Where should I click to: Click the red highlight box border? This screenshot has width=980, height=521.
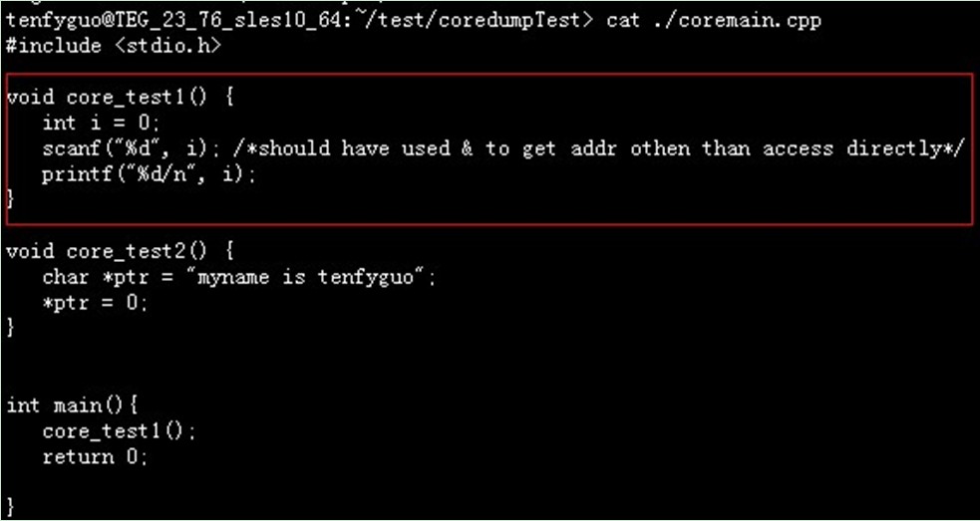coord(489,75)
